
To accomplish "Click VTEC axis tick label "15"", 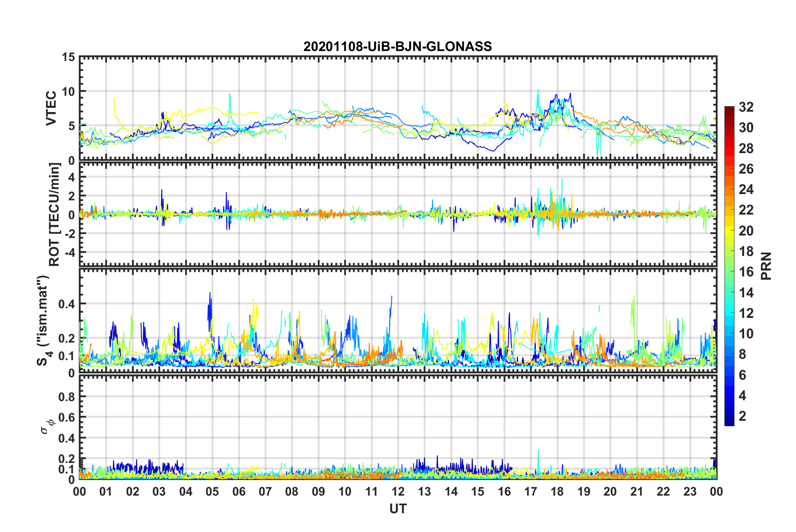I will click(68, 57).
